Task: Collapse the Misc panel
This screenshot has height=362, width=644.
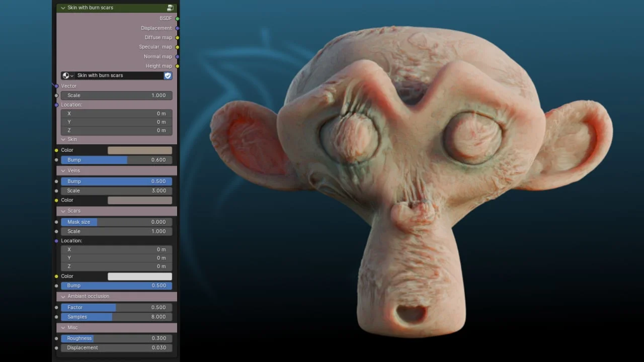Action: pyautogui.click(x=63, y=327)
